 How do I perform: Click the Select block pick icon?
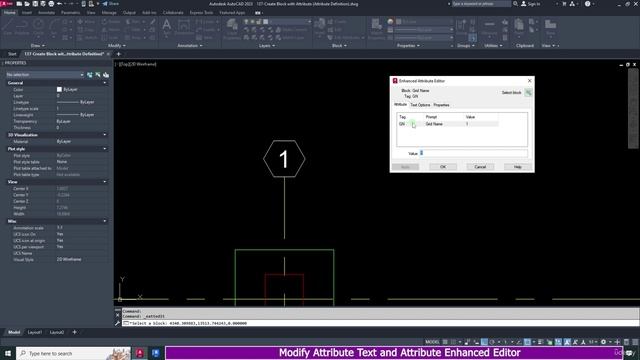point(528,93)
